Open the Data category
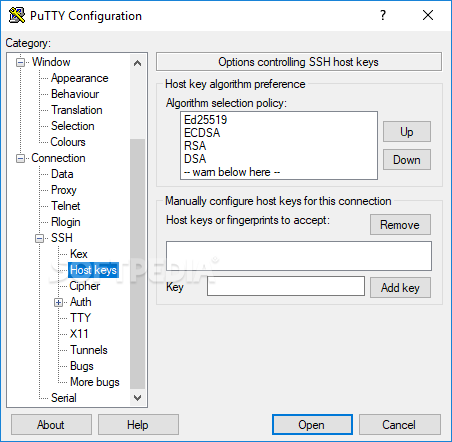 [62, 174]
